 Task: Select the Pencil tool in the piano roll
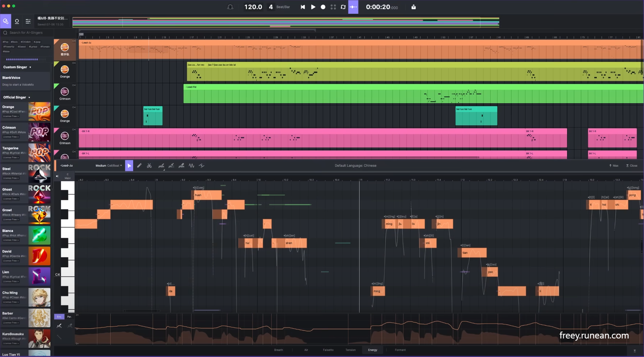[x=139, y=166]
